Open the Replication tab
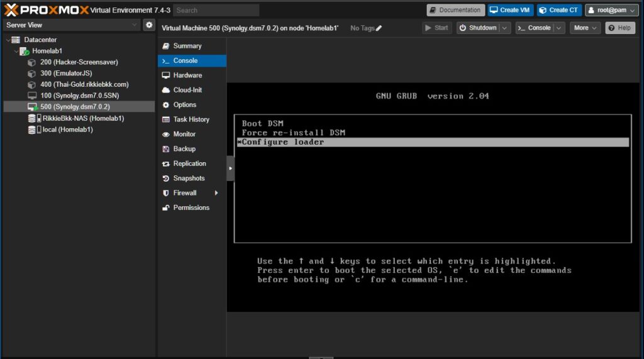 coord(192,163)
